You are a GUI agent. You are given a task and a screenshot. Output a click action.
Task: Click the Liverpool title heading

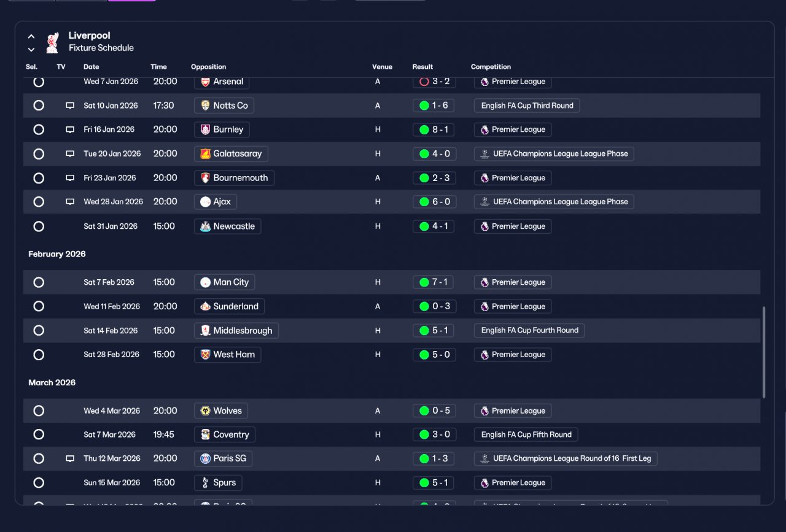click(90, 36)
